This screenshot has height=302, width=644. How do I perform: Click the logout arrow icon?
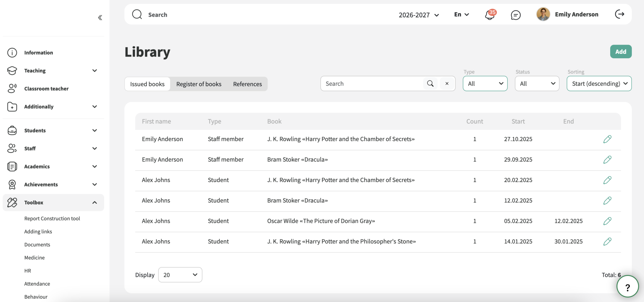[x=620, y=14]
